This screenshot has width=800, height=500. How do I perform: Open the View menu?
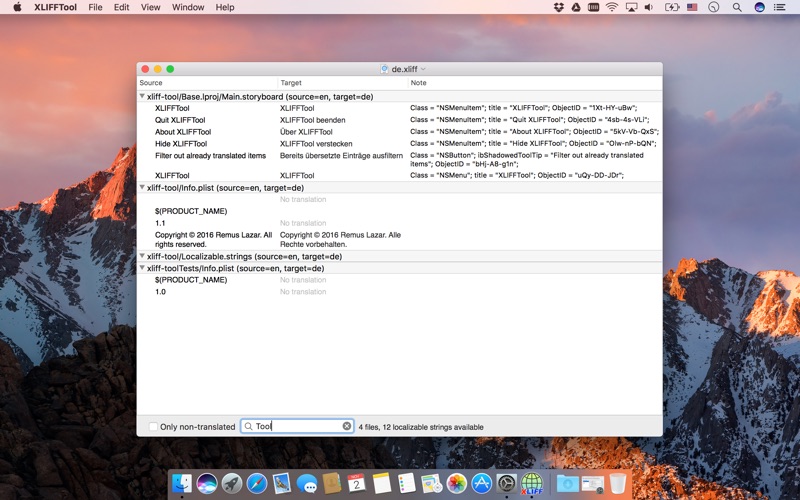tap(151, 7)
